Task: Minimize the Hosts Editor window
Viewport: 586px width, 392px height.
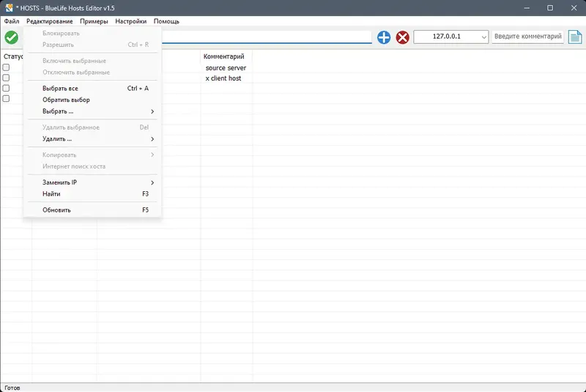Action: [527, 8]
